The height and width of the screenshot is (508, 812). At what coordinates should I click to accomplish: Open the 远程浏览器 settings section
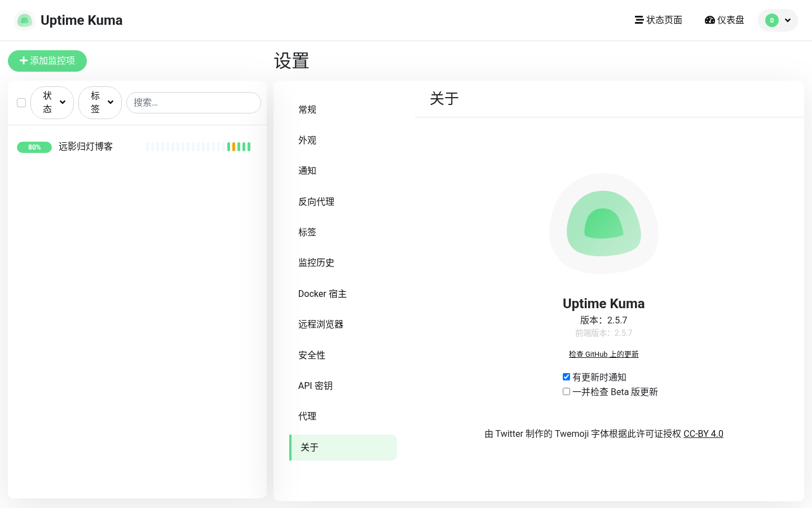click(343, 324)
